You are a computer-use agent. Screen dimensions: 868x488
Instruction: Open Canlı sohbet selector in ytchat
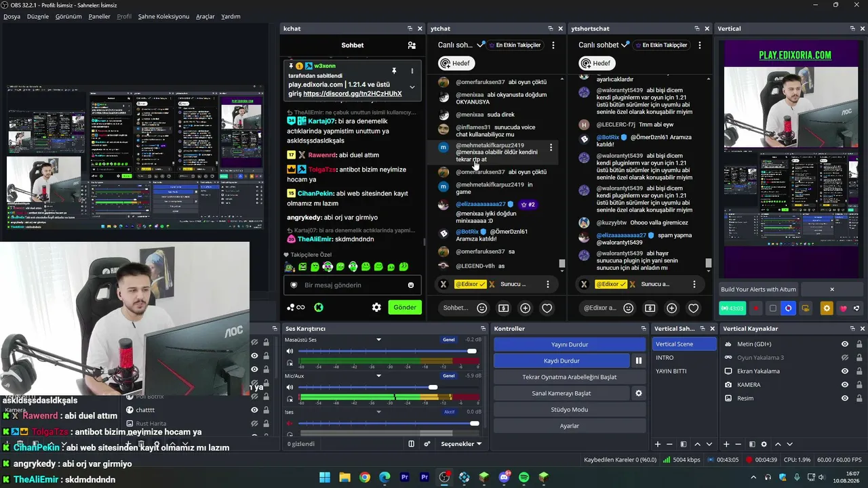461,45
